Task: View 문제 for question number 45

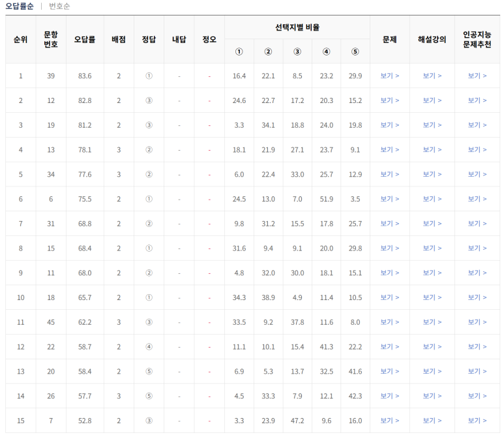Action: pos(389,322)
